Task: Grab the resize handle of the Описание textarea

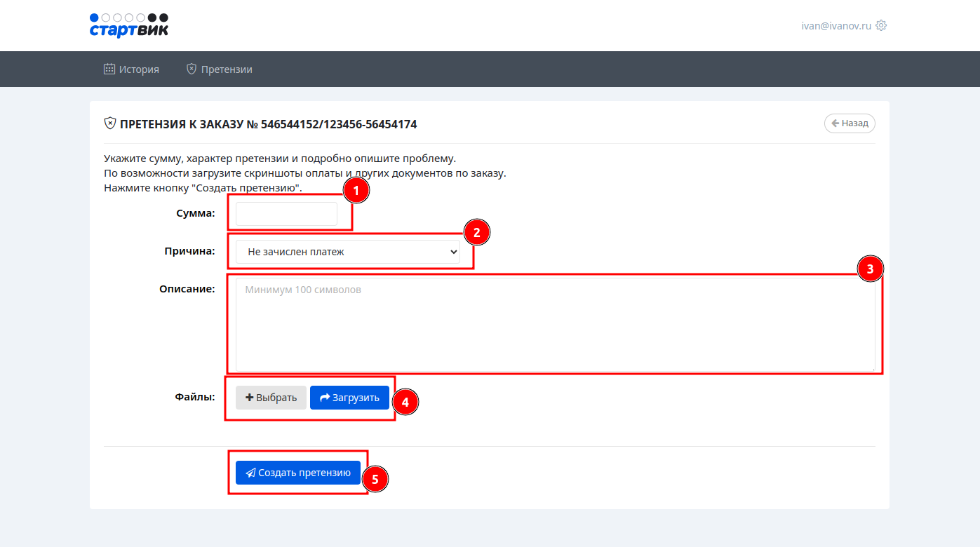Action: click(x=872, y=368)
